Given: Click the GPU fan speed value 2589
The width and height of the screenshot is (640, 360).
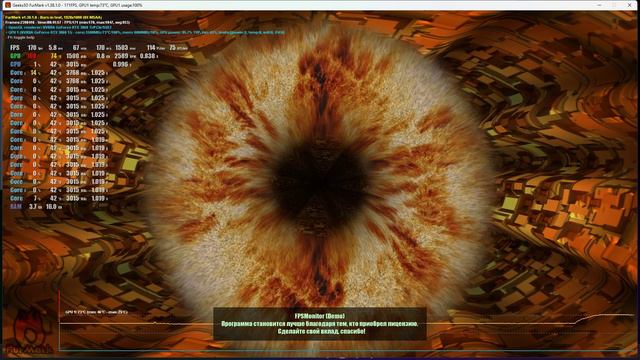Looking at the screenshot, I should coord(121,56).
